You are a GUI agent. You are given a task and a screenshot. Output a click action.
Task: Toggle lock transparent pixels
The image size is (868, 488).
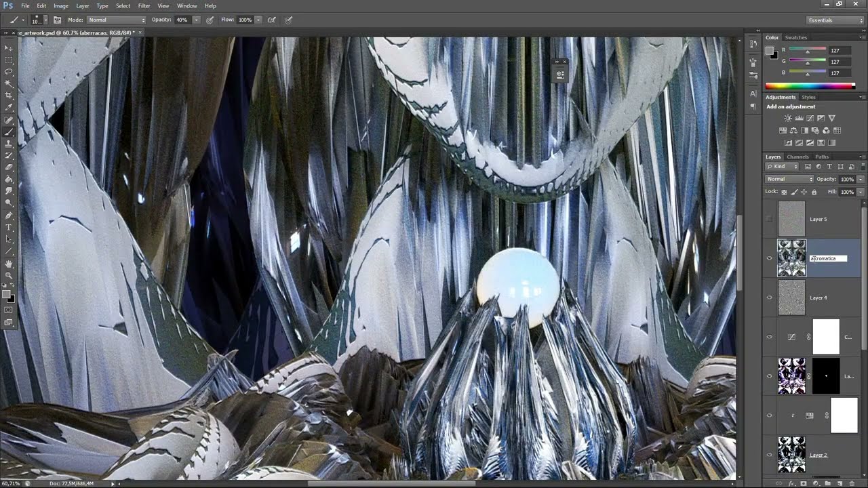pyautogui.click(x=785, y=192)
